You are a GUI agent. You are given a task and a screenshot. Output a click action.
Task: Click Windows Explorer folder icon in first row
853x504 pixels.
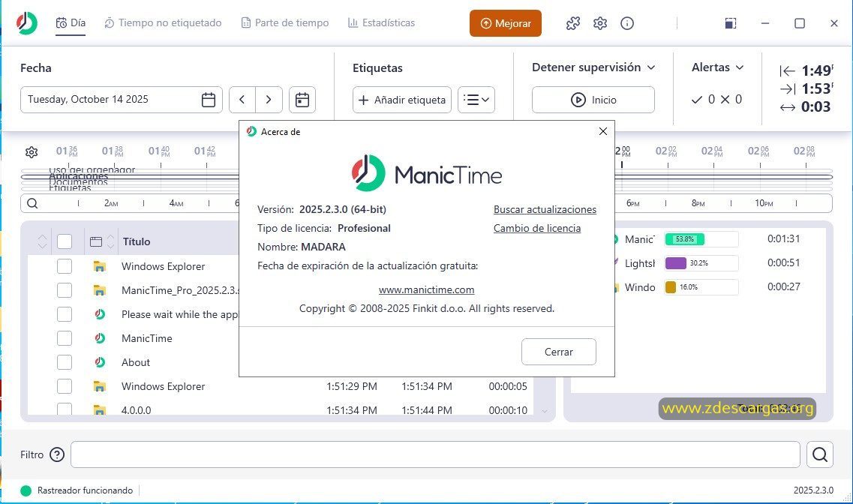click(x=100, y=266)
